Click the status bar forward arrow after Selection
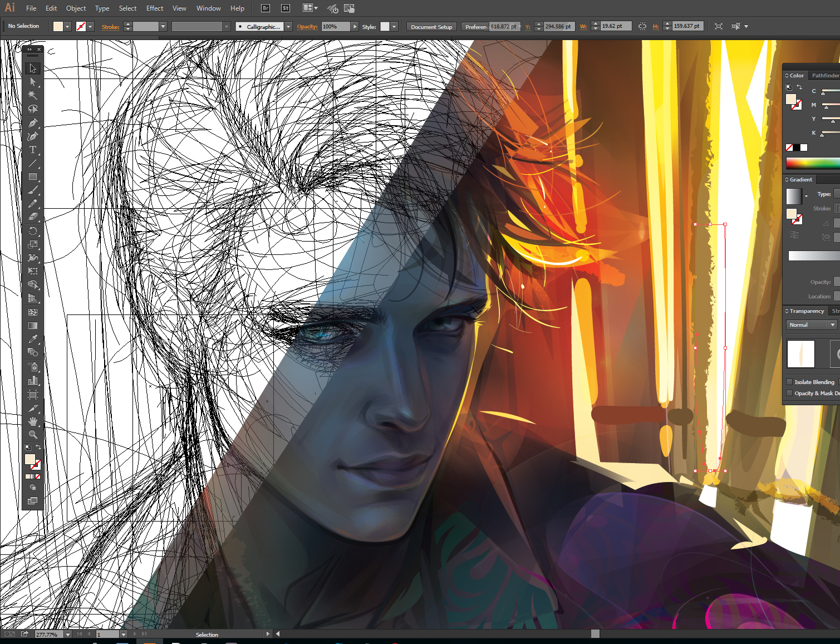 268,634
